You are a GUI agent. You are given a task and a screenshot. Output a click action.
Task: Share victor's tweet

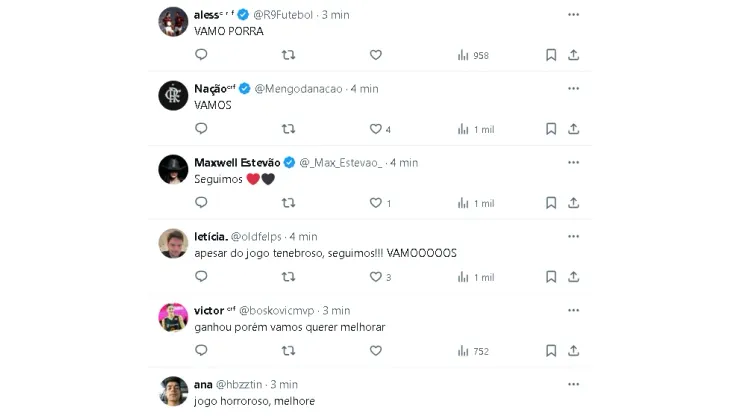point(574,351)
